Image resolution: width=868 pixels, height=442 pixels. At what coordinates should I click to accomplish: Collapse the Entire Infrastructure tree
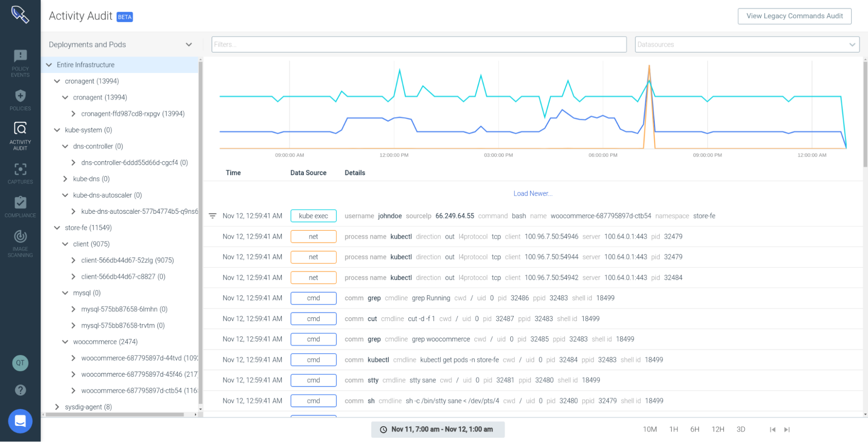pyautogui.click(x=49, y=64)
